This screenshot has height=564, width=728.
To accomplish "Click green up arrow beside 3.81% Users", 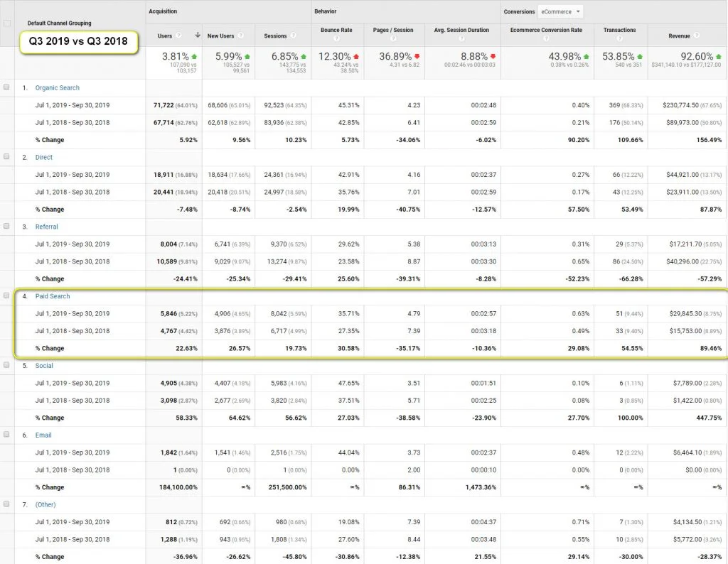I will click(x=194, y=57).
